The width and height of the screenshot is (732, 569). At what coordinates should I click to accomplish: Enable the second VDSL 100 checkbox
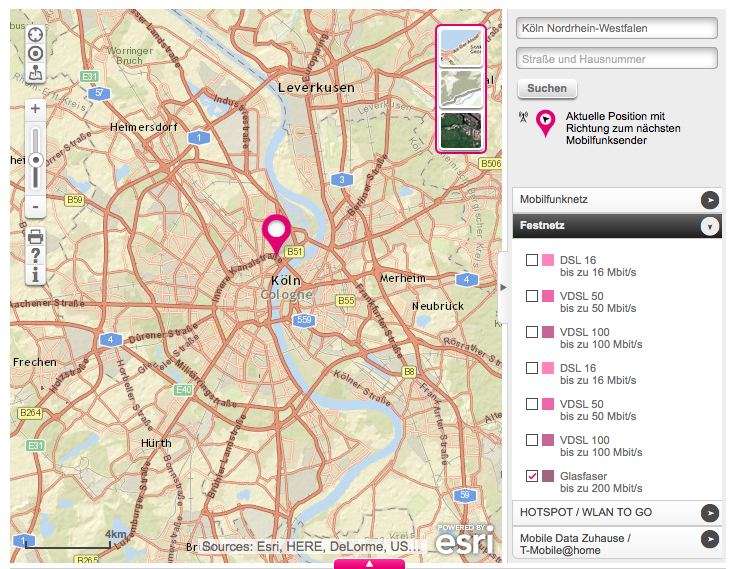[532, 440]
